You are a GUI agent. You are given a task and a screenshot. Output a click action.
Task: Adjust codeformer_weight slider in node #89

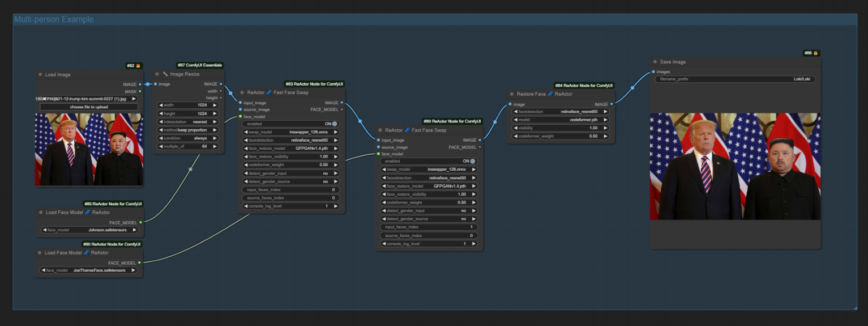[x=429, y=202]
